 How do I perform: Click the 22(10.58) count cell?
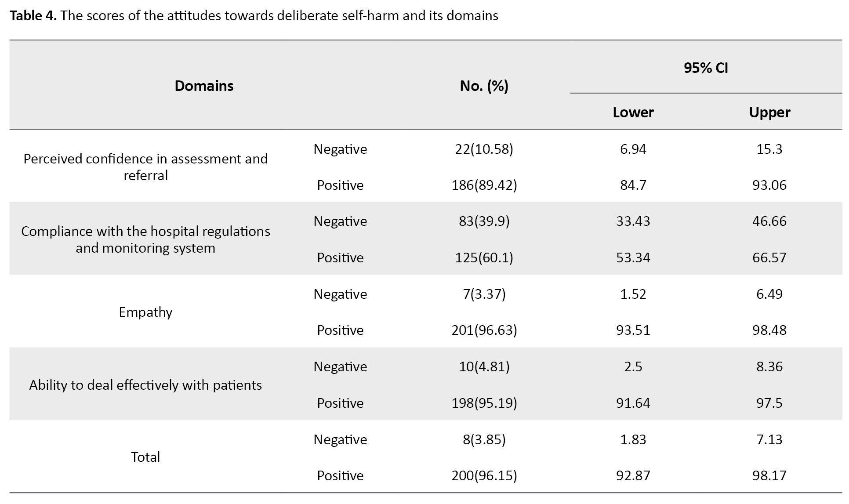[x=484, y=149]
